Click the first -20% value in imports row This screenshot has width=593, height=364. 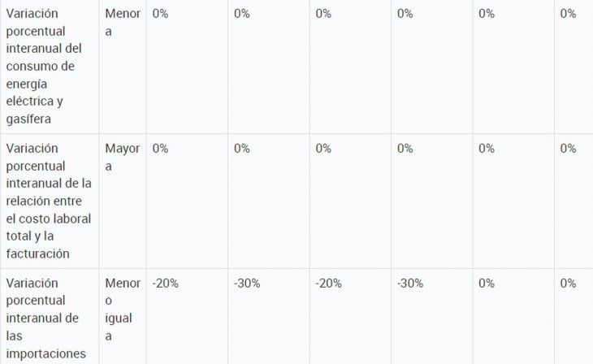(x=165, y=283)
